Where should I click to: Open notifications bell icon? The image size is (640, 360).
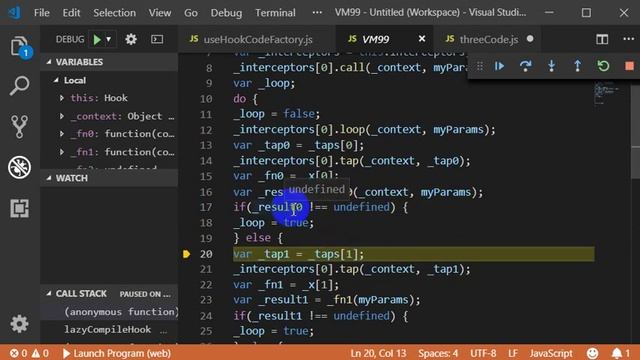coord(621,353)
